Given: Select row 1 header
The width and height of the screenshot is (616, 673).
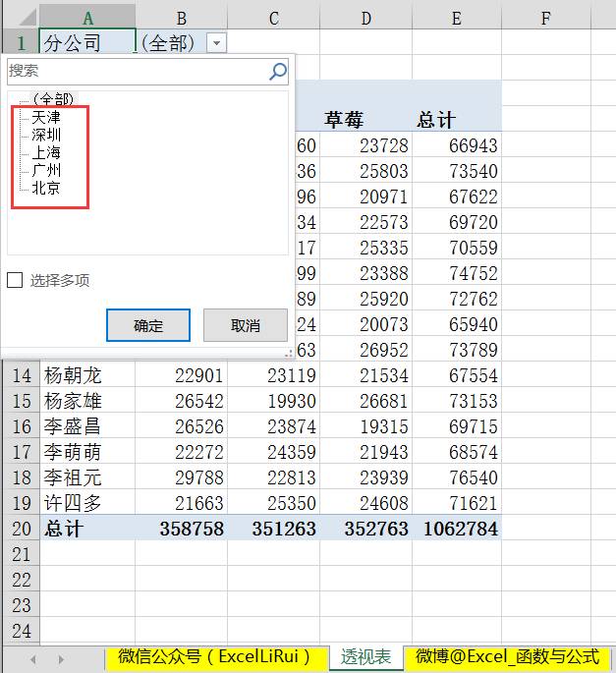Looking at the screenshot, I should point(22,42).
